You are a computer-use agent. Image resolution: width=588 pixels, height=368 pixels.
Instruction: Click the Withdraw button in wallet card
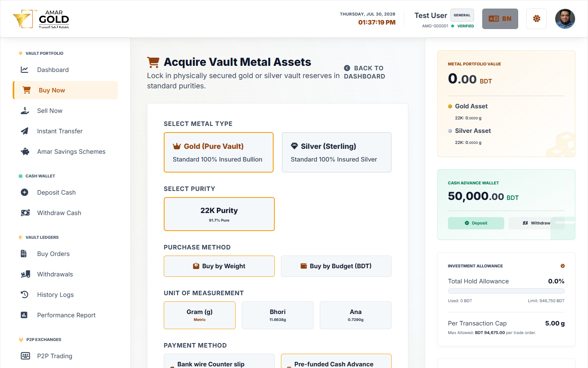tap(537, 223)
